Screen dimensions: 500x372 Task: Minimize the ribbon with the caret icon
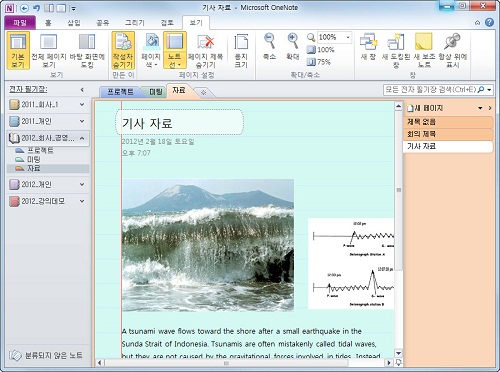pos(477,23)
